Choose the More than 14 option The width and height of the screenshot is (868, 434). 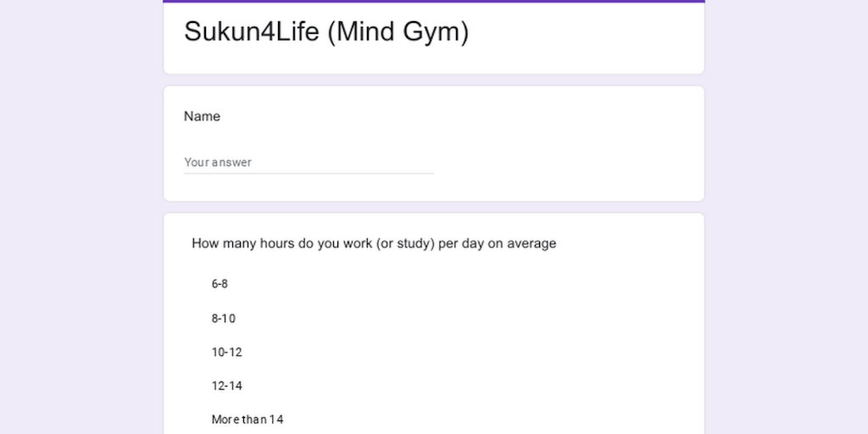247,420
